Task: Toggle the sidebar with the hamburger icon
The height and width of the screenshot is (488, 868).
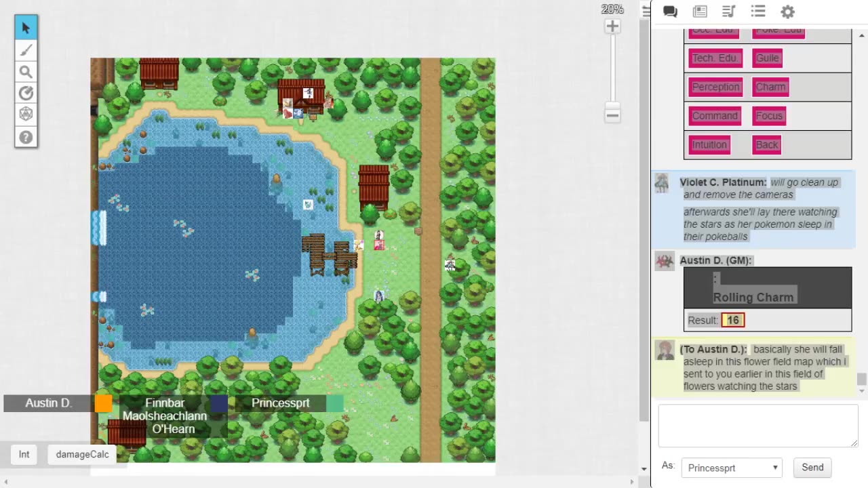Action: 646,12
